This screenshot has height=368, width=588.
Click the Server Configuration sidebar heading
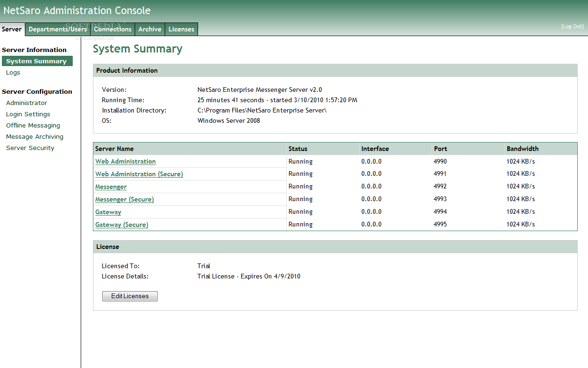click(37, 91)
